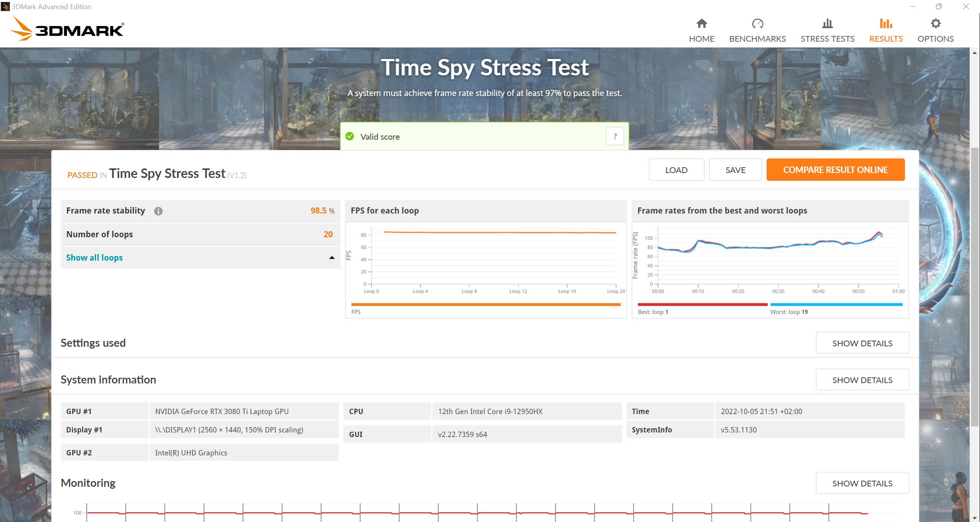Click the question mark help button
Screen dimensions: 980x522
[x=615, y=136]
